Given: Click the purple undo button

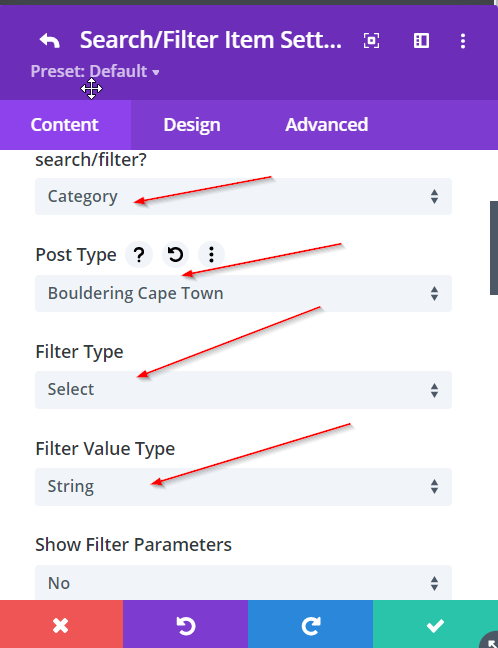Looking at the screenshot, I should 186,624.
